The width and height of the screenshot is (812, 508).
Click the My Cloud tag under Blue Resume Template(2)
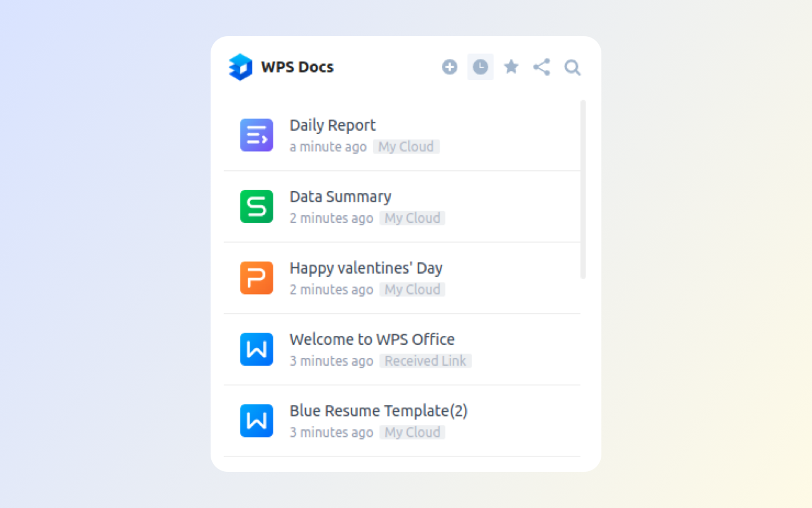pos(412,432)
